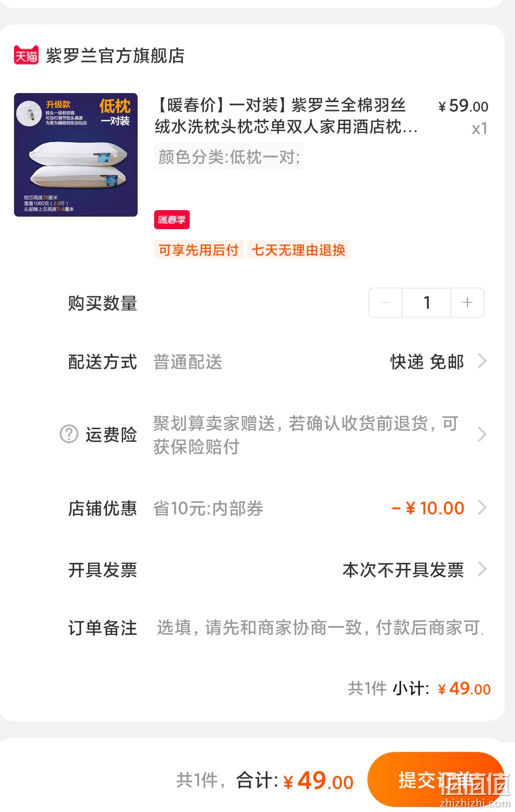Open the 紫罗兰官方旗舰店 store page
This screenshot has width=515, height=812.
click(x=115, y=56)
